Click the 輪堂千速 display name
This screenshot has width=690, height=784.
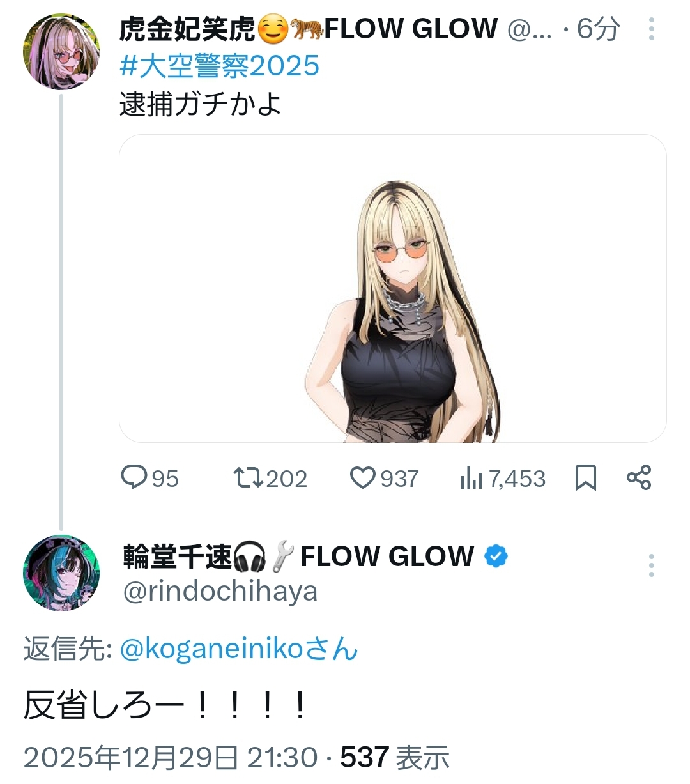(177, 557)
